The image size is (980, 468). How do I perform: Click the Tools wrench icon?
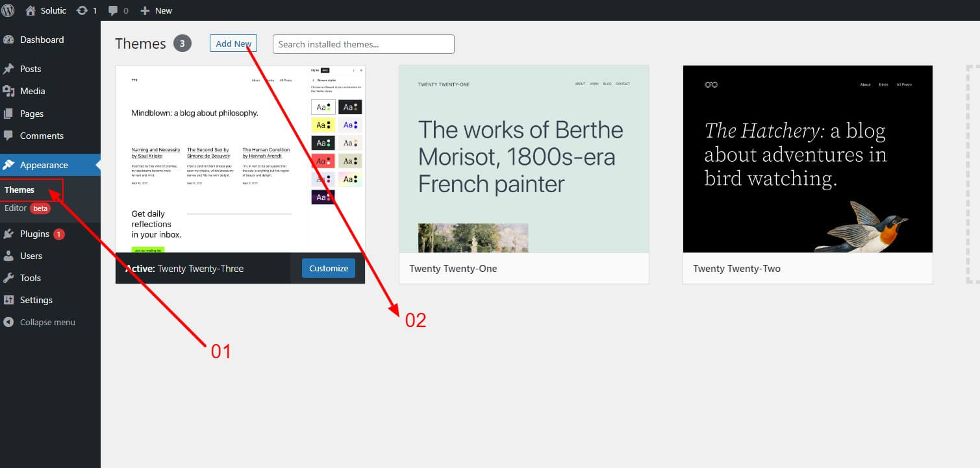point(8,278)
